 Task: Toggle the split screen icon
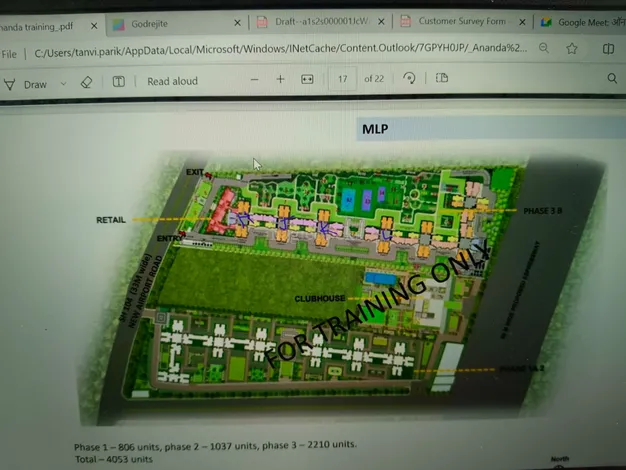point(608,48)
